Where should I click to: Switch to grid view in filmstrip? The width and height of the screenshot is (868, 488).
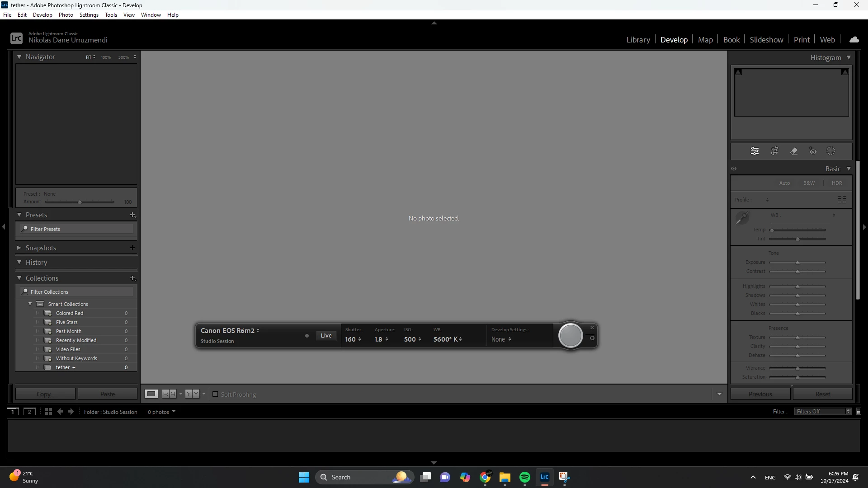(48, 412)
